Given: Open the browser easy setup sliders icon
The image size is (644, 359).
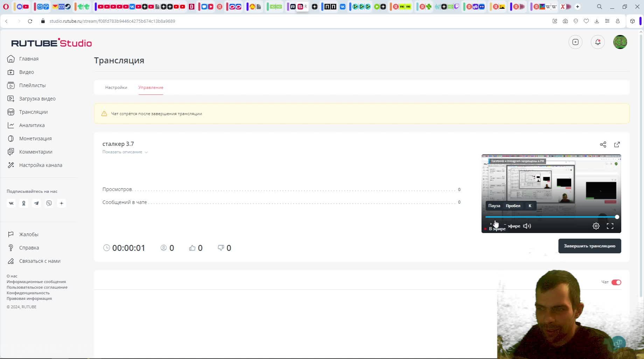Looking at the screenshot, I should tap(607, 21).
